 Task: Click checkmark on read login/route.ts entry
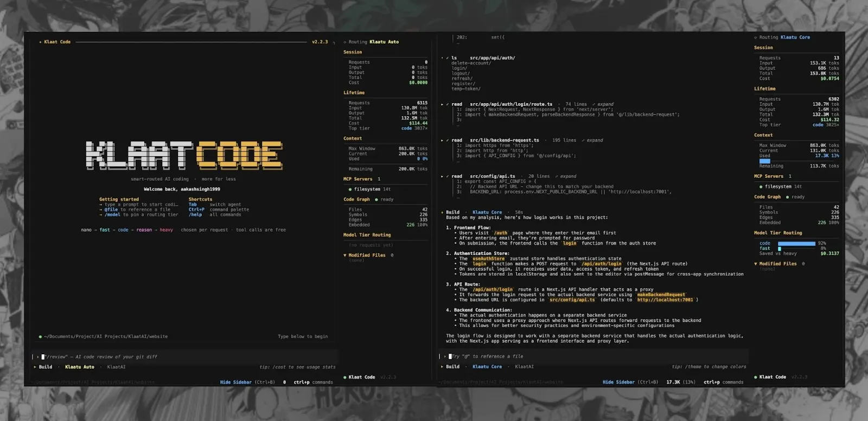447,104
